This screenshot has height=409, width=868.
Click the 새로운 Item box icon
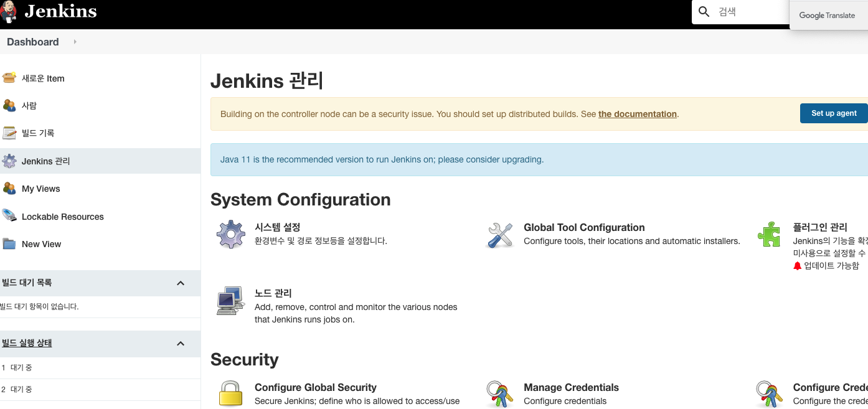[9, 78]
